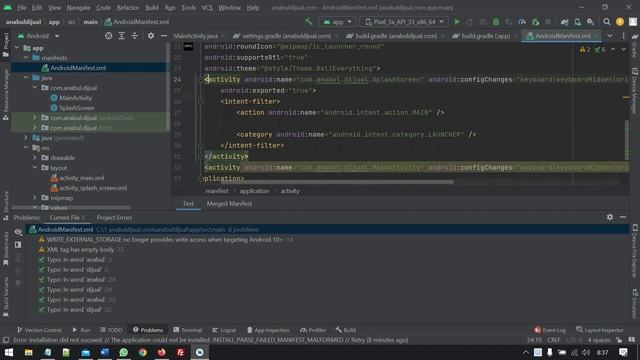The width and height of the screenshot is (640, 360).
Task: Open the Logcat tool window
Action: point(224,330)
